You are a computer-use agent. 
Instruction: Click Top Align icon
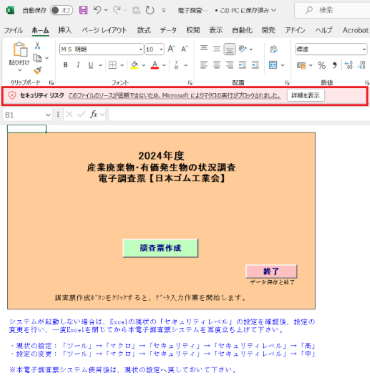(204, 49)
